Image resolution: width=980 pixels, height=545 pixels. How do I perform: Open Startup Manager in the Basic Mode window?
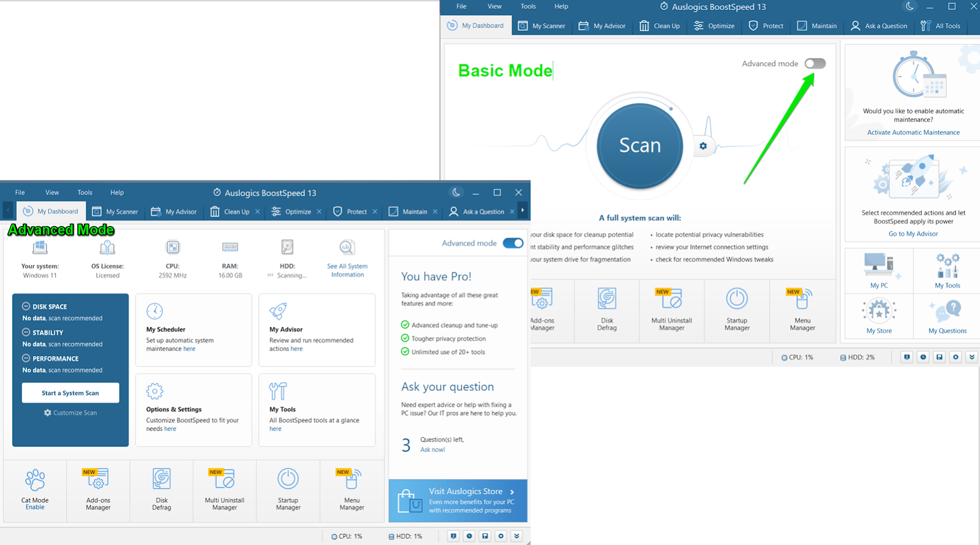pos(737,310)
